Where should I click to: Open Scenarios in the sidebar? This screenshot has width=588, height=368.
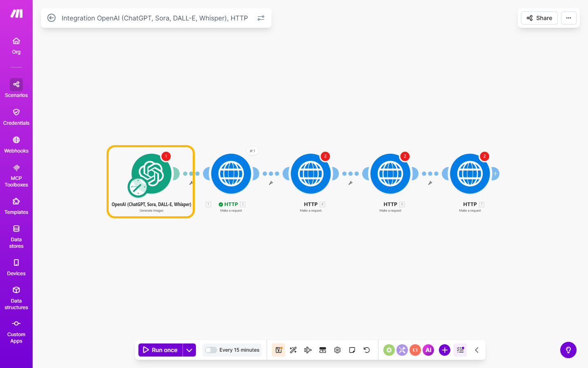16,88
